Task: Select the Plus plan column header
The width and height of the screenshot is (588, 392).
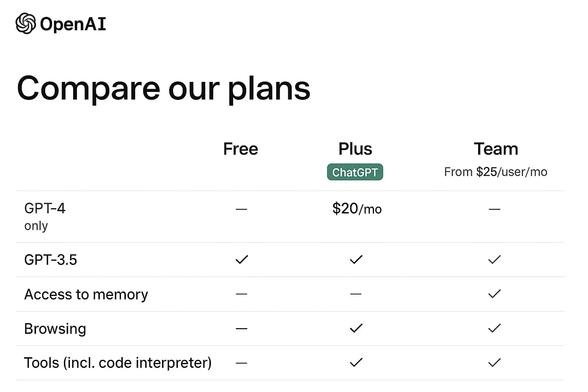Action: (x=355, y=149)
